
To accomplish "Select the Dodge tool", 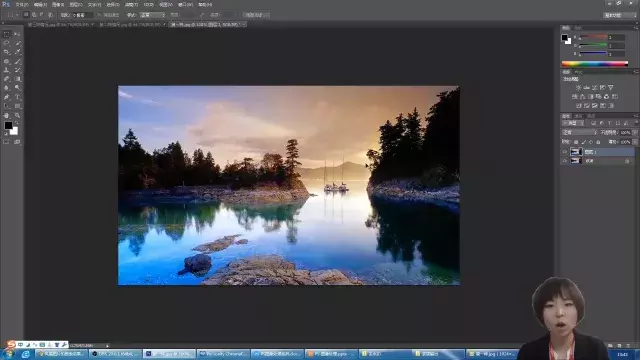I will pyautogui.click(x=17, y=88).
